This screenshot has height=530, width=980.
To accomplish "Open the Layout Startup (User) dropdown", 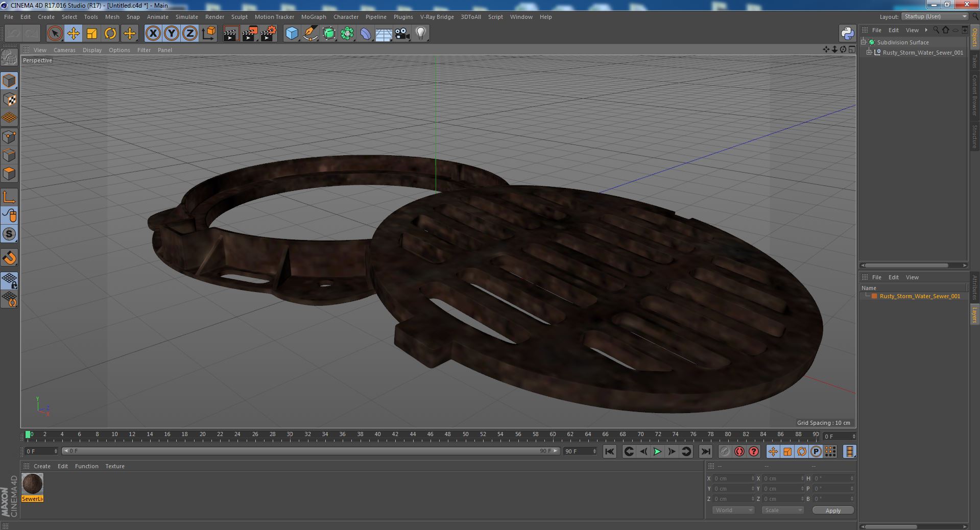I will coord(935,17).
